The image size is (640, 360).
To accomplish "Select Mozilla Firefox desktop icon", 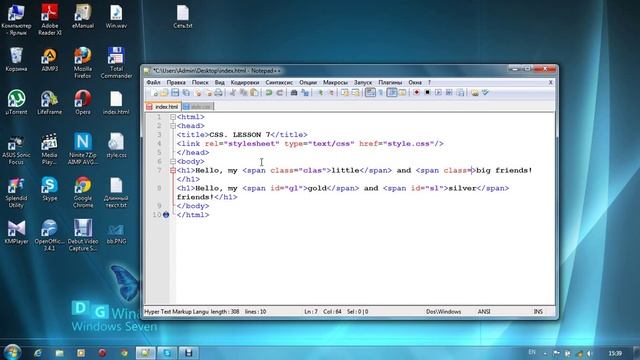I will pyautogui.click(x=83, y=62).
